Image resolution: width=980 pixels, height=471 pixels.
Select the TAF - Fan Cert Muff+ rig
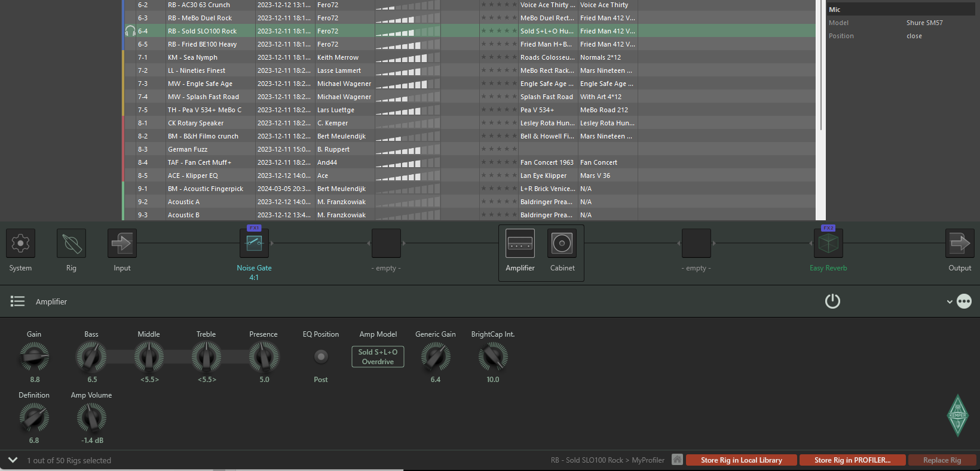pyautogui.click(x=469, y=162)
